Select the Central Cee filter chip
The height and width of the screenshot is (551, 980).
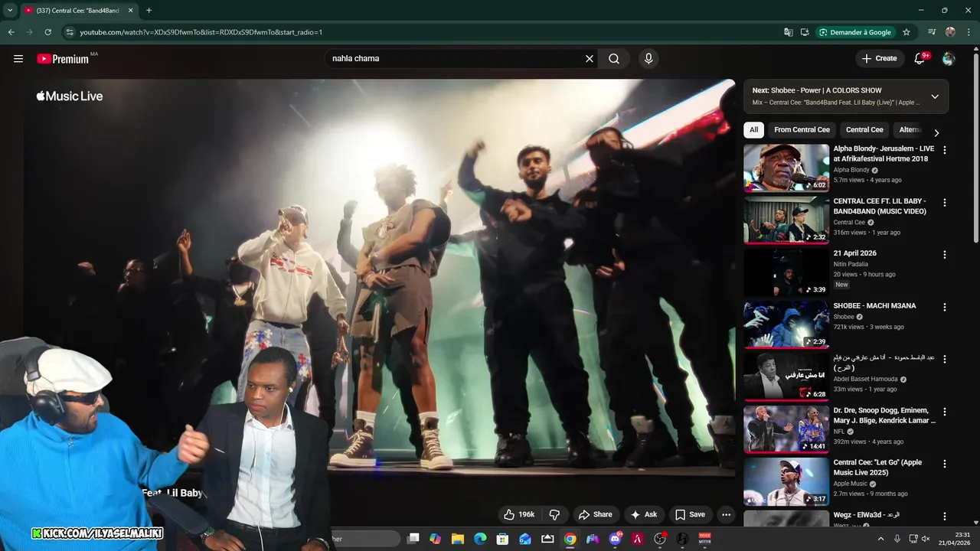[x=864, y=129]
